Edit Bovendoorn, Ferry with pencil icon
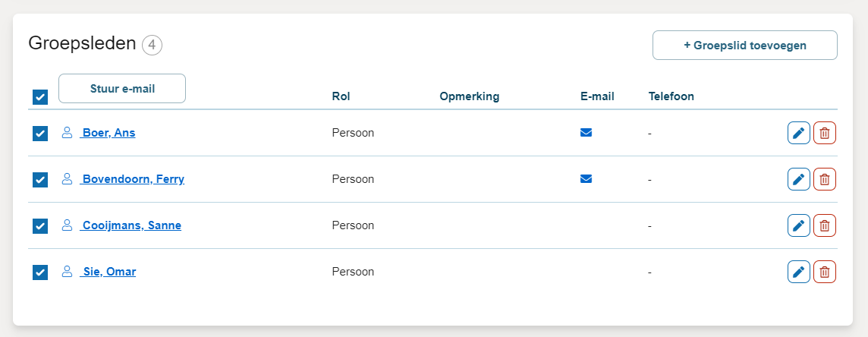Screen dimensions: 868x337 click(x=798, y=179)
